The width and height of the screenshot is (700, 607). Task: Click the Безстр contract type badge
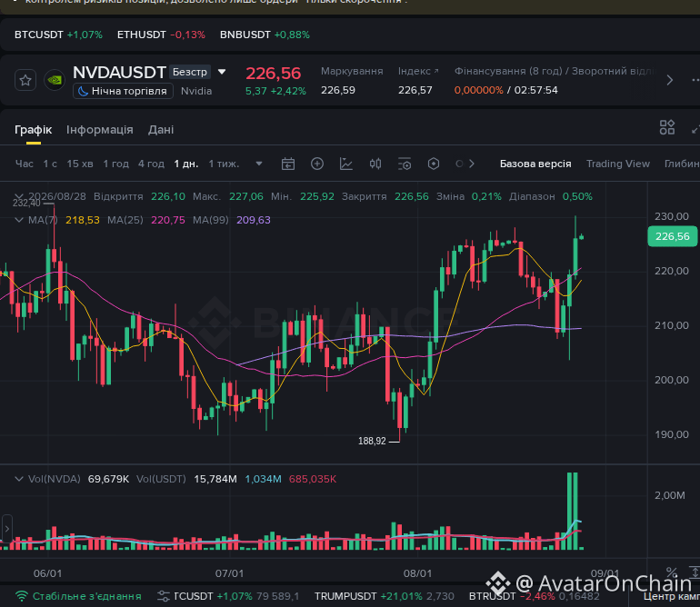[190, 72]
